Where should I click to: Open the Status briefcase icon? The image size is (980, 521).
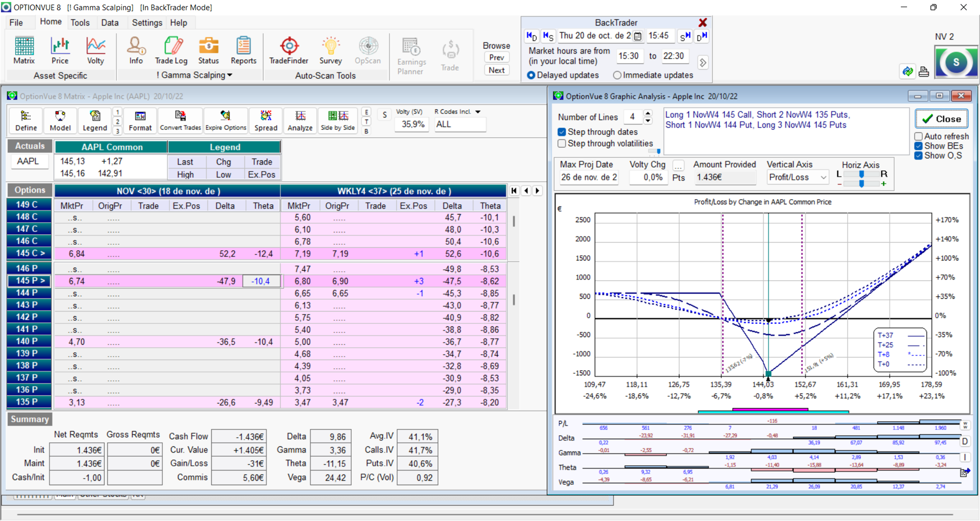[208, 51]
